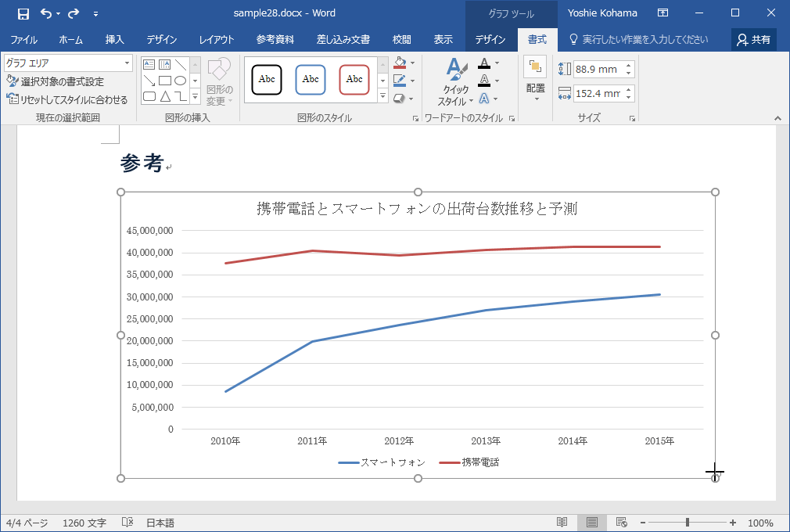Click リセットしてスタイルに合わせる button
This screenshot has height=532, width=790.
pos(66,99)
